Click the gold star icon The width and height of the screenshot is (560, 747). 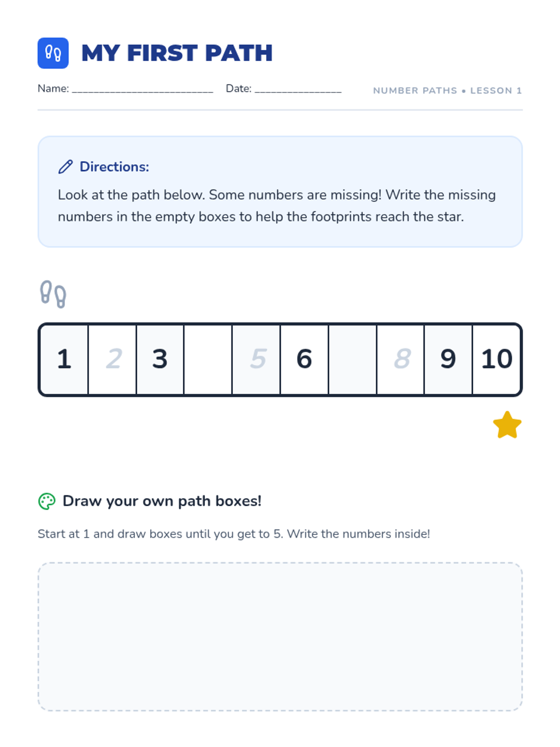click(x=507, y=425)
